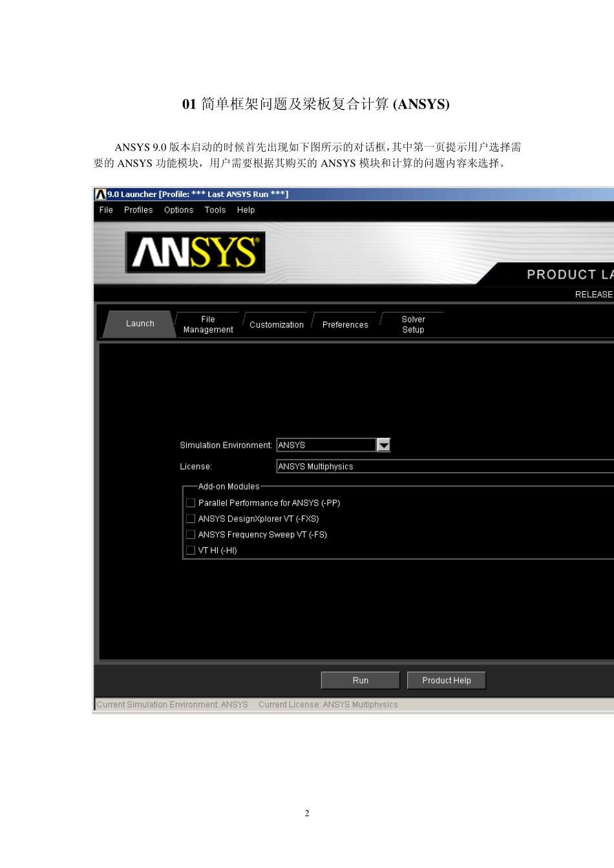Open Product Help
Viewport: 614px width, 868px height.
coord(447,680)
